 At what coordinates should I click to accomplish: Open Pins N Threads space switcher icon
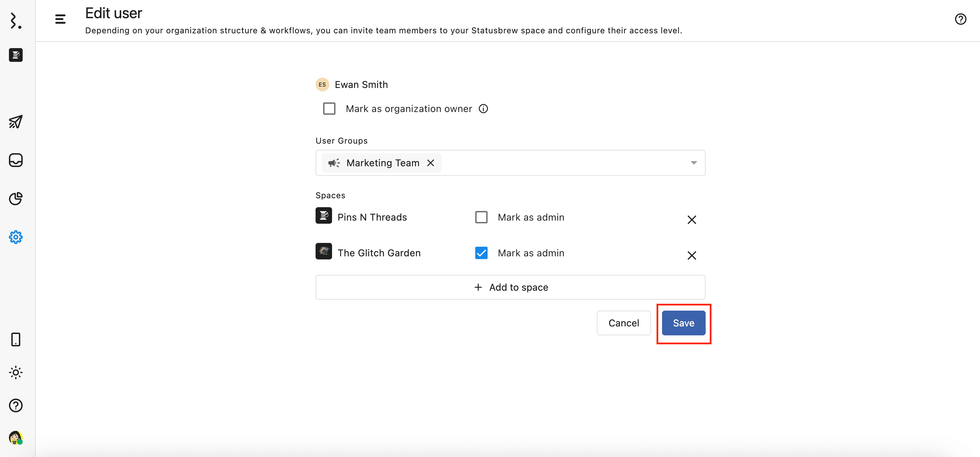tap(15, 55)
